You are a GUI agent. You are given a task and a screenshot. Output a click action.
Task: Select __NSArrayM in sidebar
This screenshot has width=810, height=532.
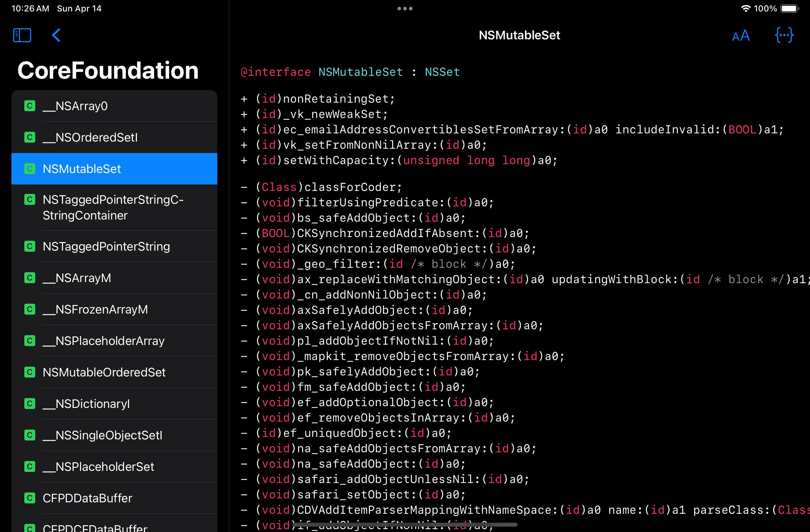[x=114, y=278]
